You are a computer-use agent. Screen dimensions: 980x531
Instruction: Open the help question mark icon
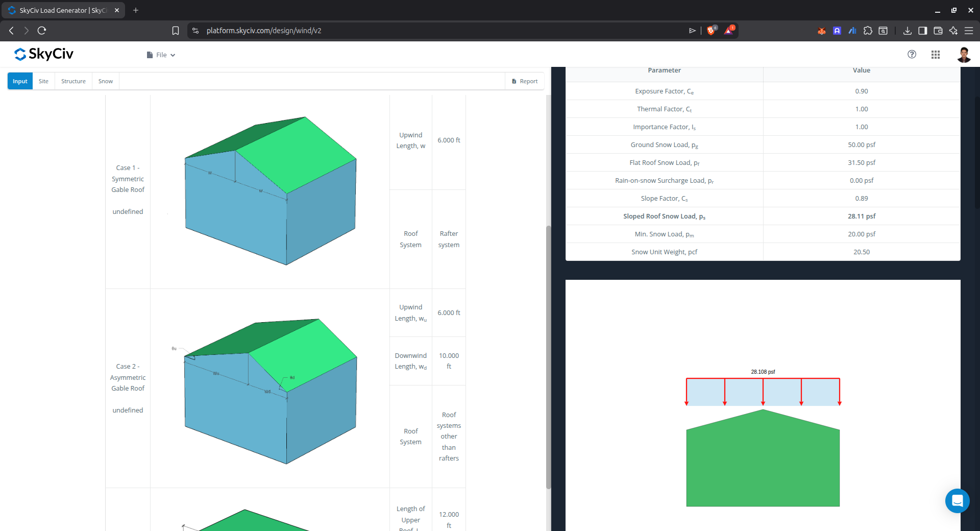pyautogui.click(x=912, y=55)
